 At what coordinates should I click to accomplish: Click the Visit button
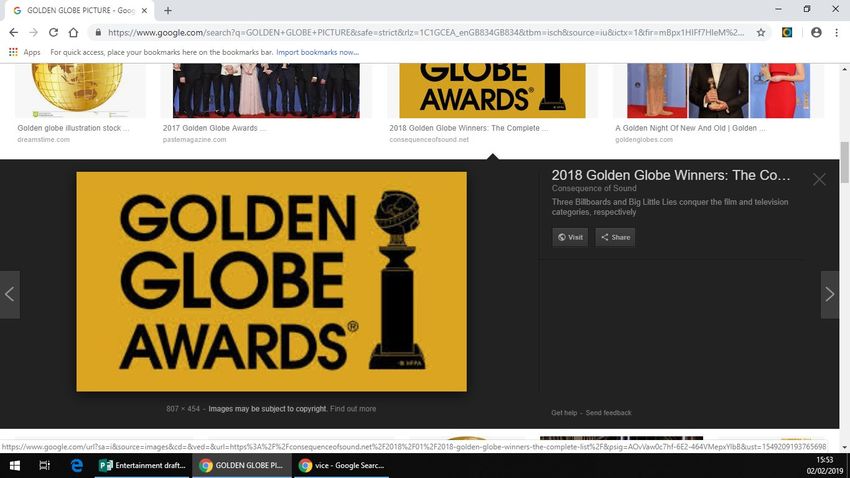(570, 237)
